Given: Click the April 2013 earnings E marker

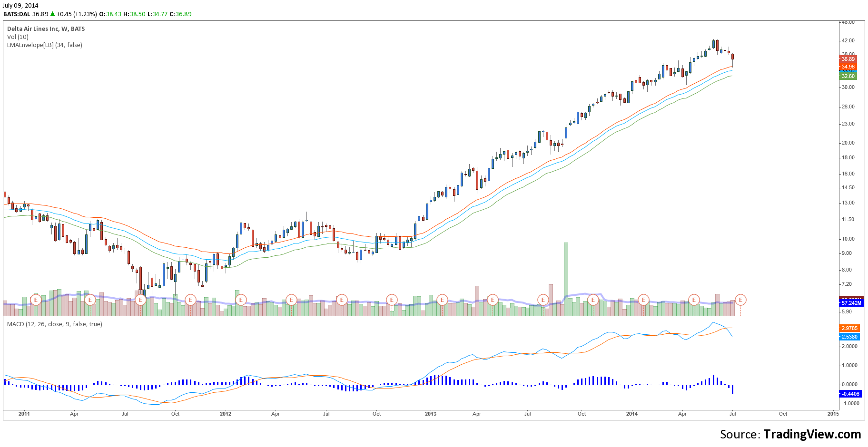Looking at the screenshot, I should coord(493,300).
